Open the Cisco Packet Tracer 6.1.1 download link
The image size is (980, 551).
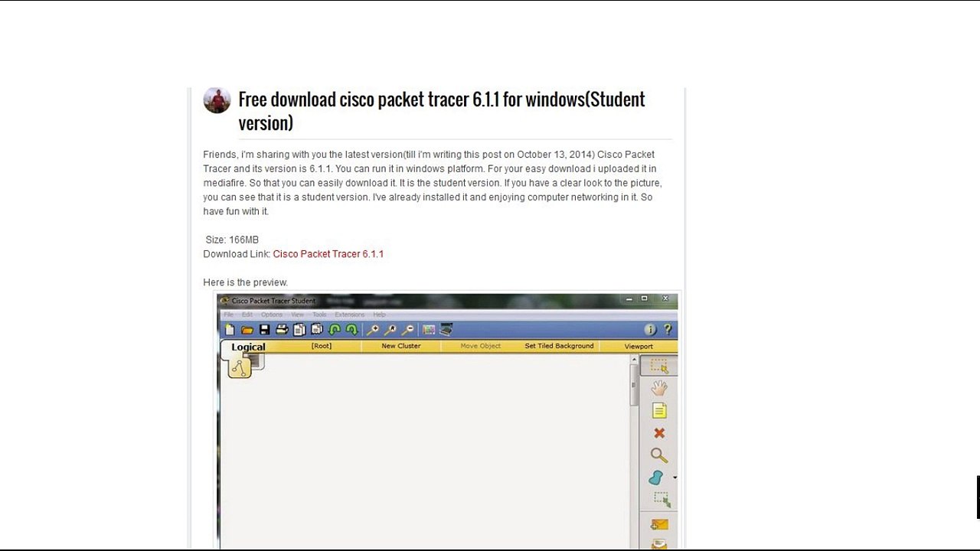[x=328, y=254]
